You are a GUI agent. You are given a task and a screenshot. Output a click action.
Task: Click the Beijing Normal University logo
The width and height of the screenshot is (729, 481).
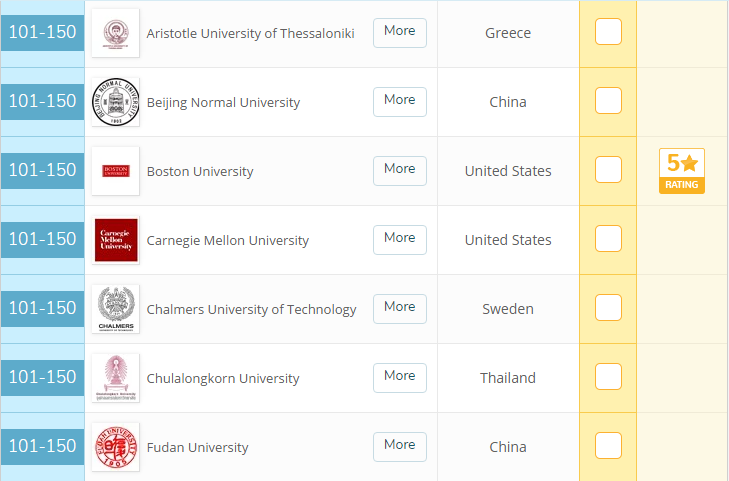point(115,102)
